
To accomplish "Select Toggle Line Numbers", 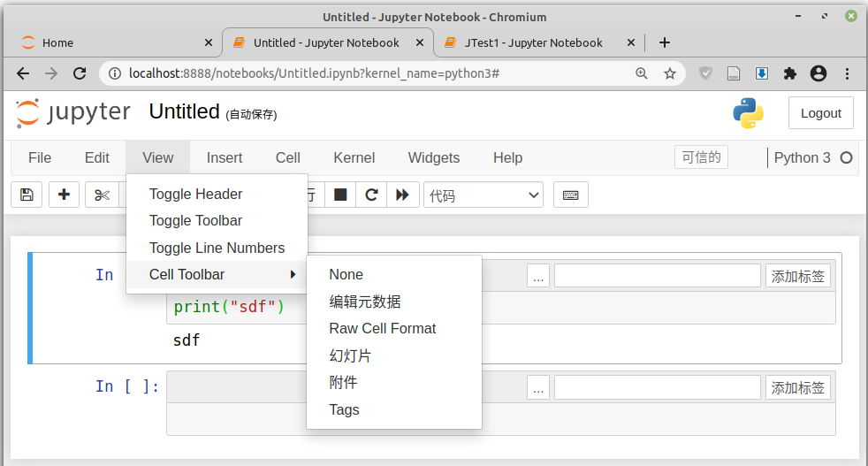I will click(x=217, y=248).
